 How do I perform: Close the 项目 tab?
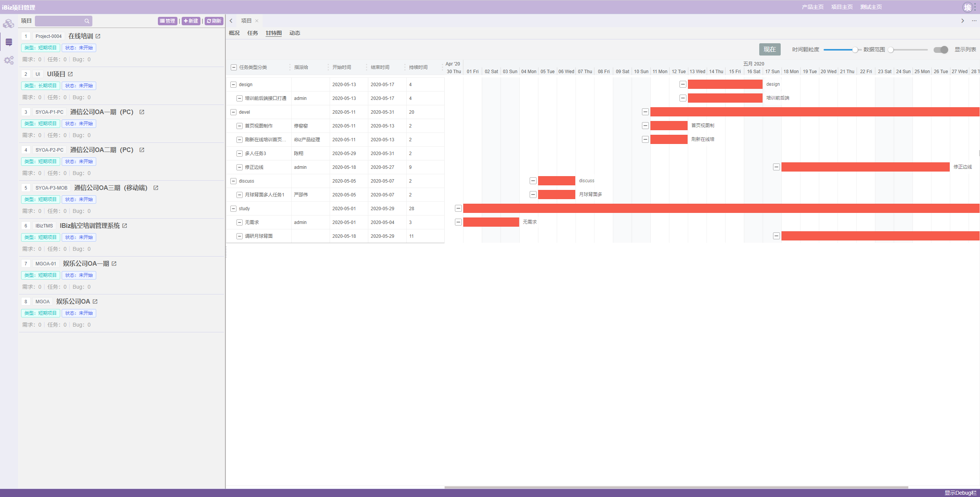tap(257, 21)
